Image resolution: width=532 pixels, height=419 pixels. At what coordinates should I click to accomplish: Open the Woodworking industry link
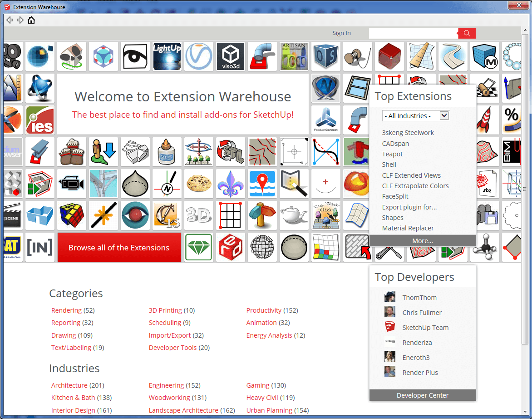pyautogui.click(x=169, y=398)
